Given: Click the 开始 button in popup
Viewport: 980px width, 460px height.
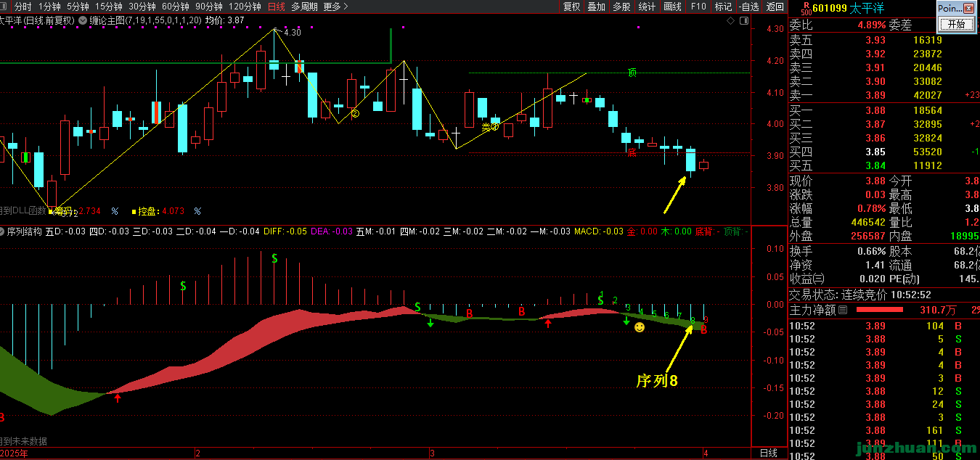Looking at the screenshot, I should click(952, 24).
